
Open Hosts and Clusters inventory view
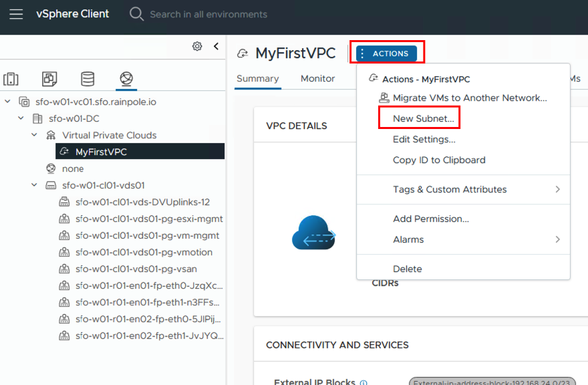[x=11, y=80]
